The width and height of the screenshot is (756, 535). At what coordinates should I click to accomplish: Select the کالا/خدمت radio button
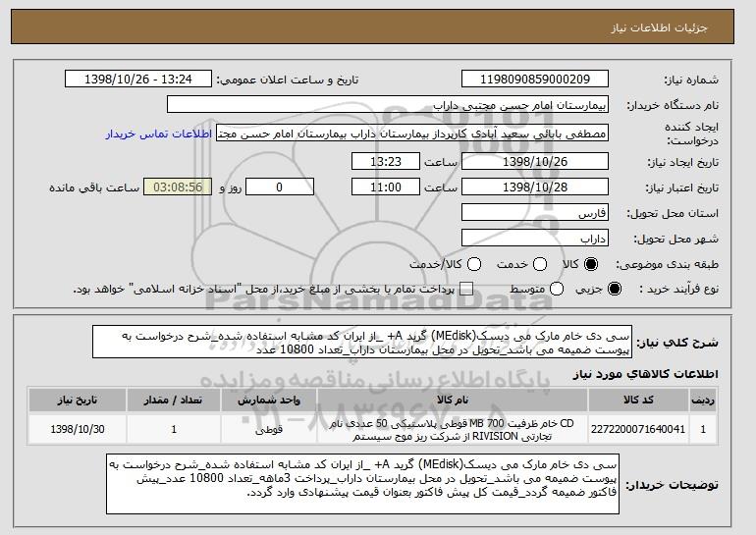474,264
